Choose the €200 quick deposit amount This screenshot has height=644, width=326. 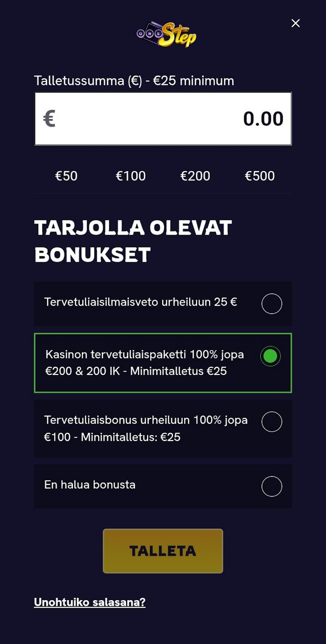point(195,176)
